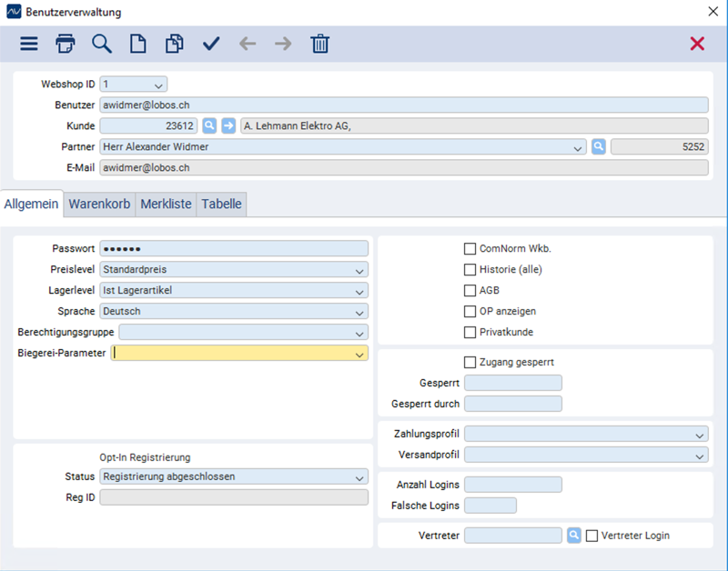728x571 pixels.
Task: Click blue arrow icon beside Kunde field
Action: pyautogui.click(x=228, y=125)
